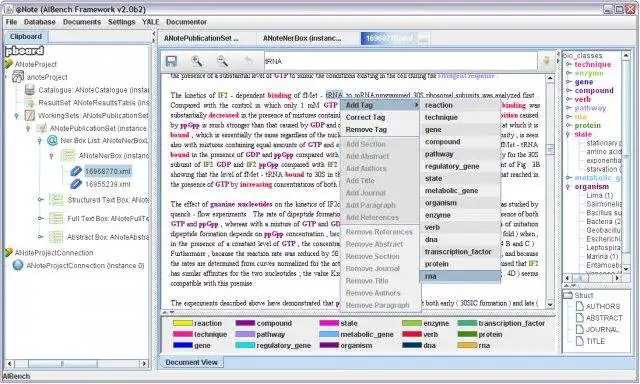The width and height of the screenshot is (640, 384).
Task: Open the 16855239.xml document
Action: pos(107,184)
